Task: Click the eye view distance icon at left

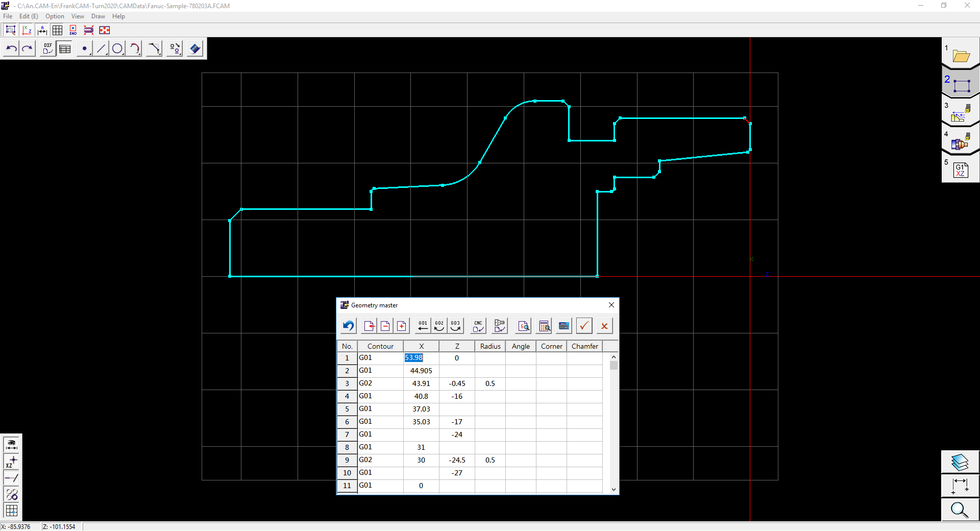Action: [x=11, y=444]
